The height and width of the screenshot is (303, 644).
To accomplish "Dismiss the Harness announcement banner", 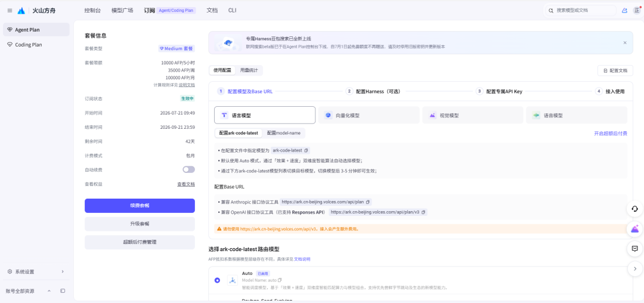I will coord(625,43).
